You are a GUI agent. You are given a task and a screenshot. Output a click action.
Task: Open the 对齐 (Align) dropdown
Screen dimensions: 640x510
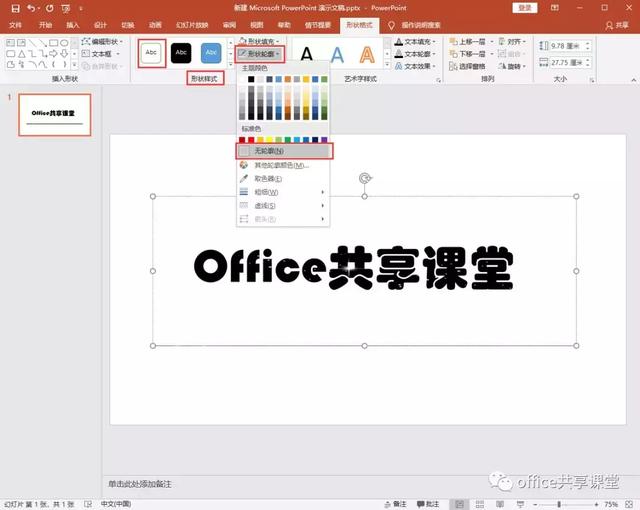513,42
